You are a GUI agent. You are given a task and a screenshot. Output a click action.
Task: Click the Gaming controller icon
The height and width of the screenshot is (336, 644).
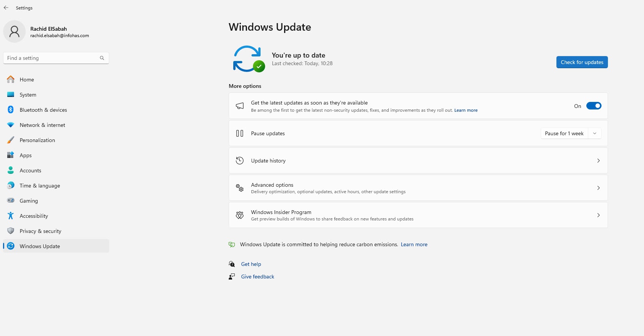tap(11, 200)
